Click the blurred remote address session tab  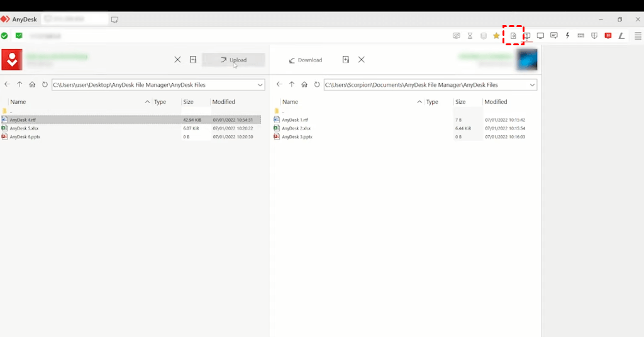(x=75, y=19)
